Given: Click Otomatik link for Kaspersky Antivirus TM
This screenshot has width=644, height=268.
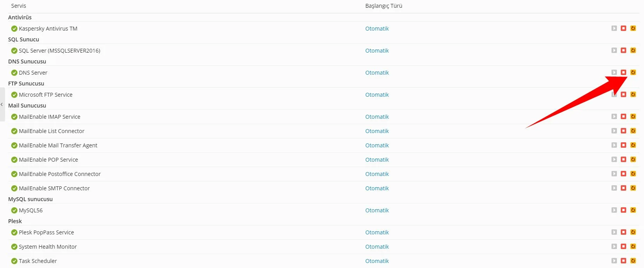Looking at the screenshot, I should 377,29.
